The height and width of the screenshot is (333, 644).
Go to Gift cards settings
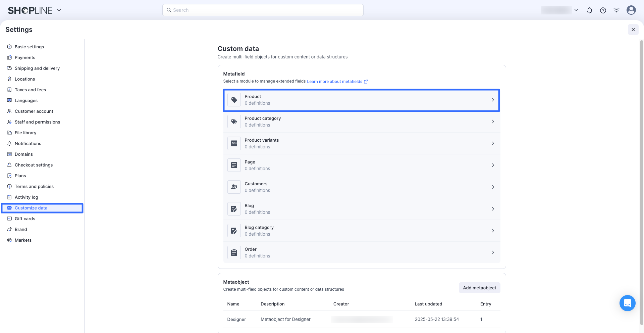tap(25, 219)
